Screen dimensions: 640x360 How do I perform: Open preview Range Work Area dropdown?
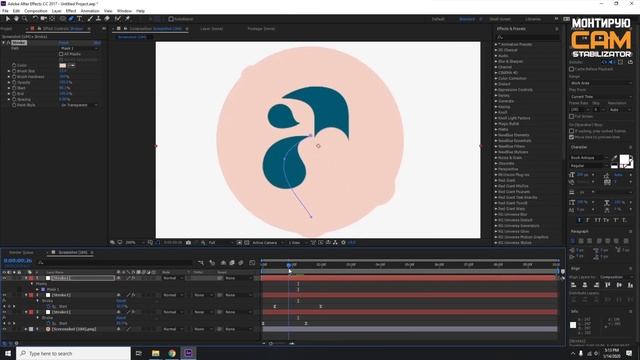[600, 83]
